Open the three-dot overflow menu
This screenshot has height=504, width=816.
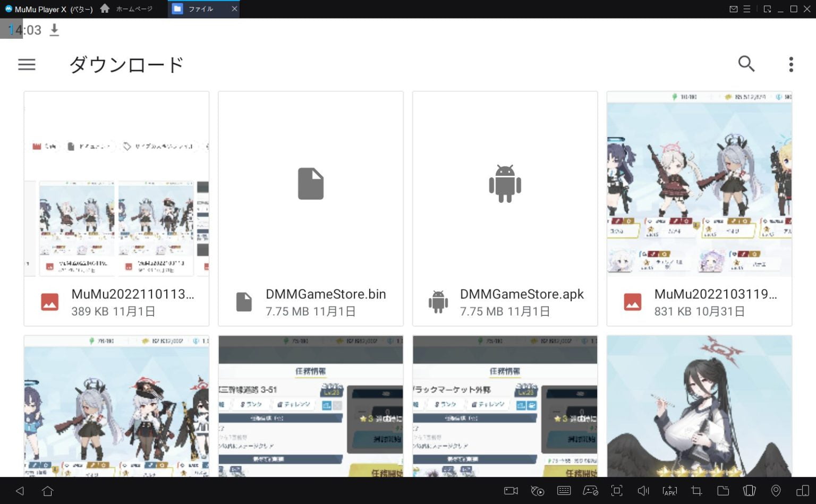point(790,64)
